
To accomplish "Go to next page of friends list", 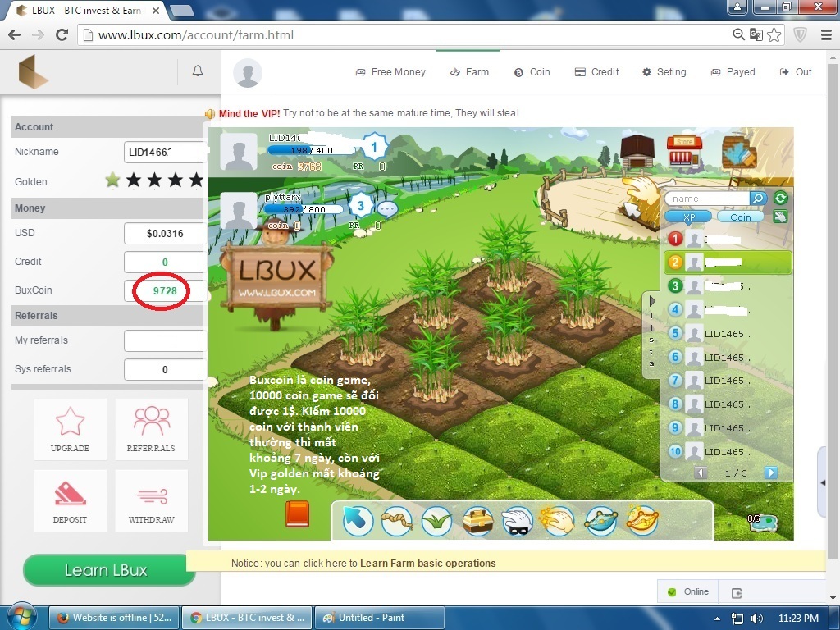I will [x=770, y=472].
